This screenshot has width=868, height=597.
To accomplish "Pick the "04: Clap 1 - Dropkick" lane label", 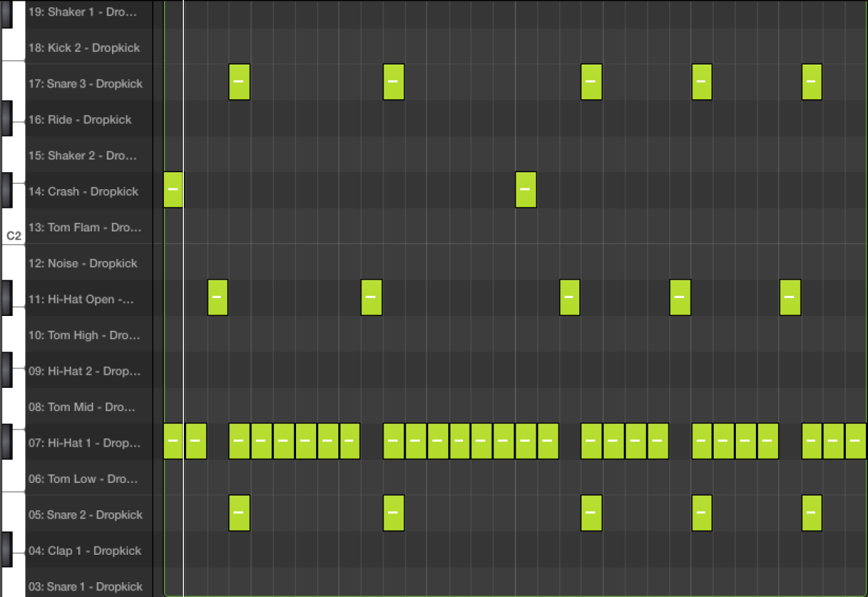I will pos(85,551).
